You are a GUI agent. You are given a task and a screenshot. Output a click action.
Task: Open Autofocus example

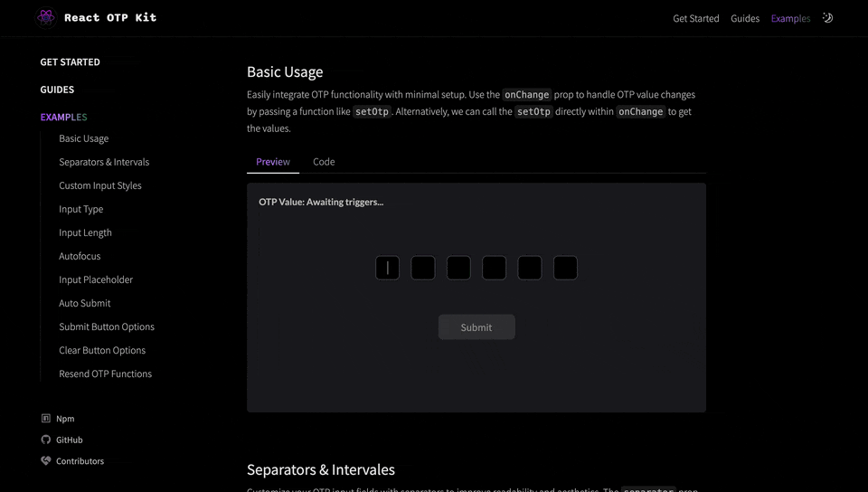coord(80,256)
